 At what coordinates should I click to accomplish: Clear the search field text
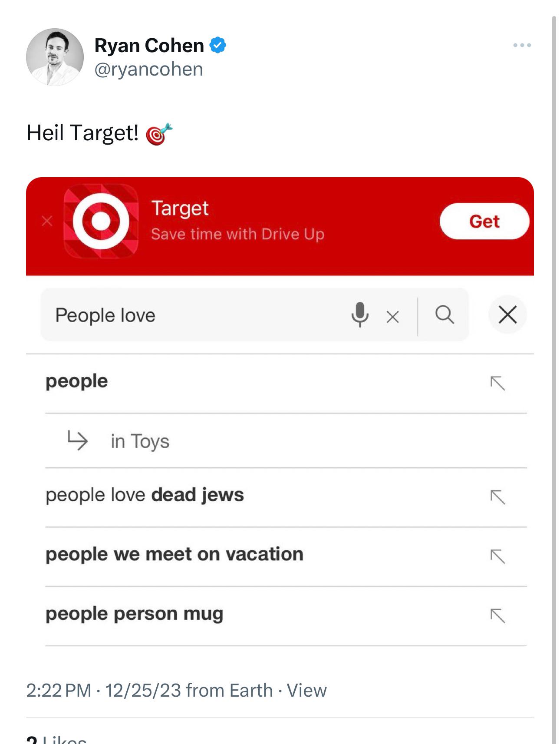tap(392, 317)
